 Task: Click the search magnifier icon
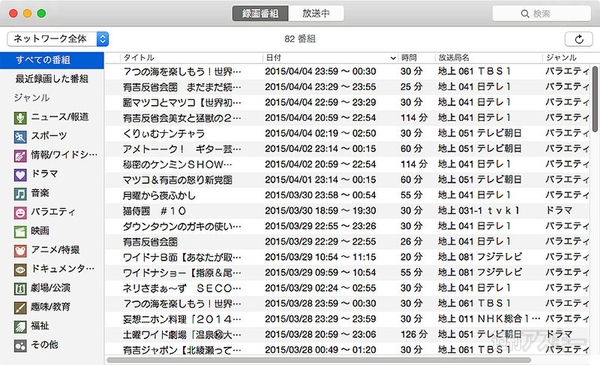point(525,14)
